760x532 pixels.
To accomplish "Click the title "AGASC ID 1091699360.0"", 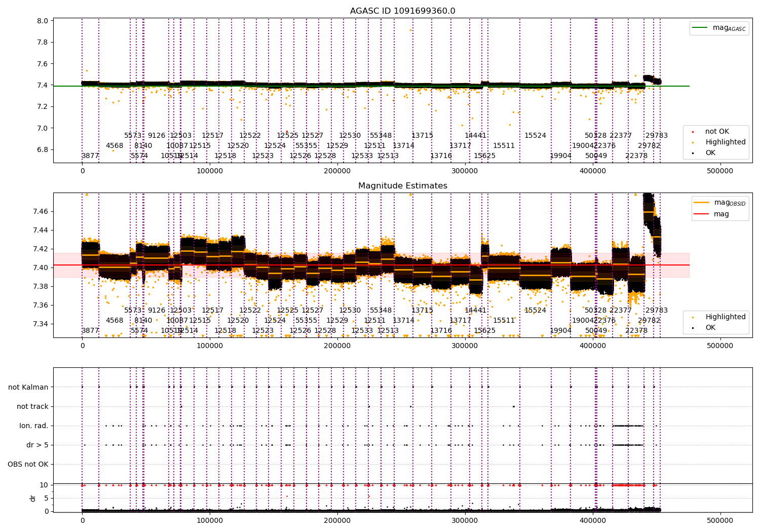I will [403, 11].
